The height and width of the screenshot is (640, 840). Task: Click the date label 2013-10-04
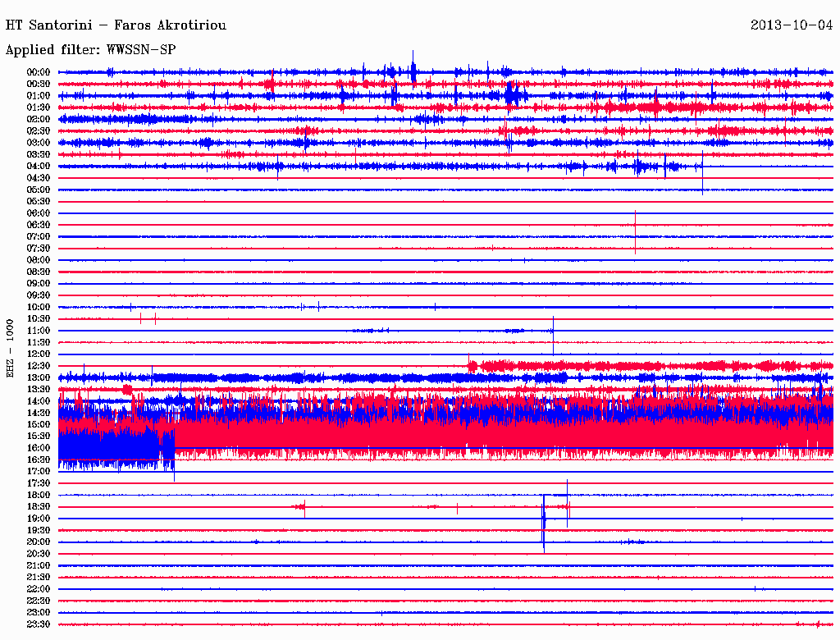[x=792, y=25]
